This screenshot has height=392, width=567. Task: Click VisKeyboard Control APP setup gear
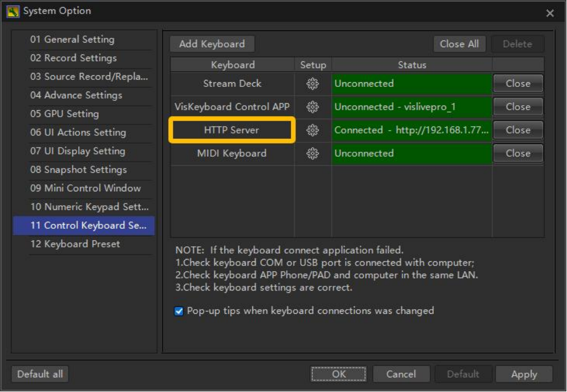click(312, 107)
